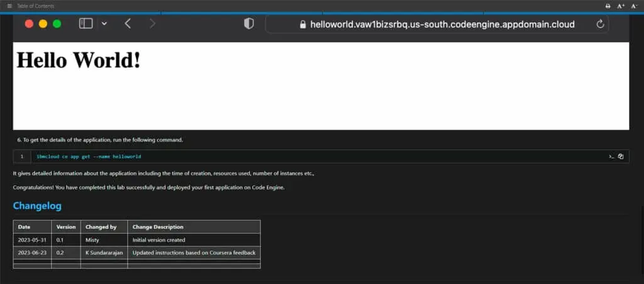Click the Misty table cell
This screenshot has width=644, height=284.
[x=104, y=239]
